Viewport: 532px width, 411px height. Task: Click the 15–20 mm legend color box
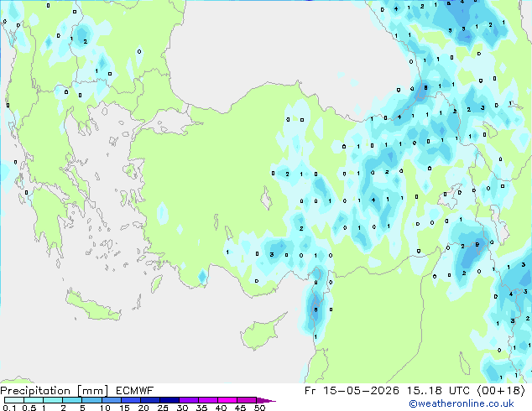130,400
